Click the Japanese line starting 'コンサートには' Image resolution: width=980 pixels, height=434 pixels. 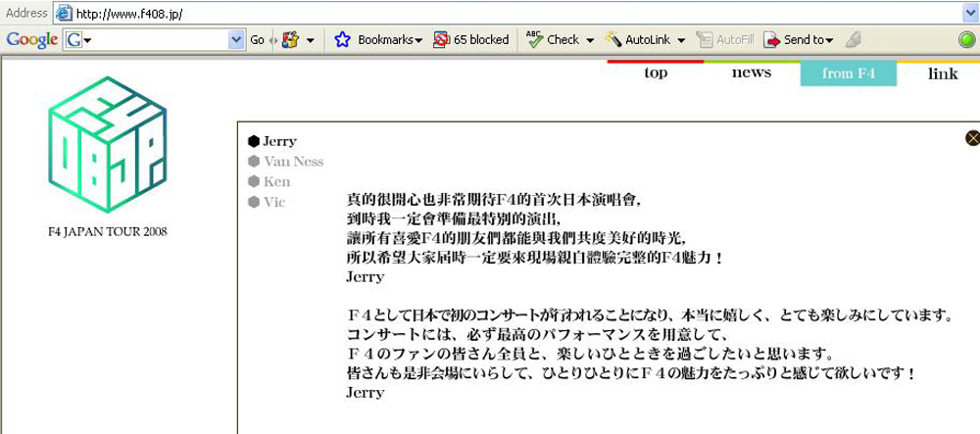click(x=535, y=334)
